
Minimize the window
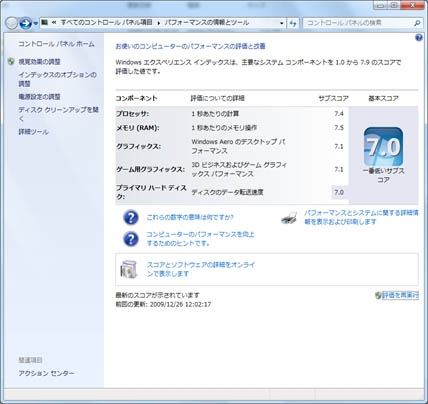[x=380, y=5]
